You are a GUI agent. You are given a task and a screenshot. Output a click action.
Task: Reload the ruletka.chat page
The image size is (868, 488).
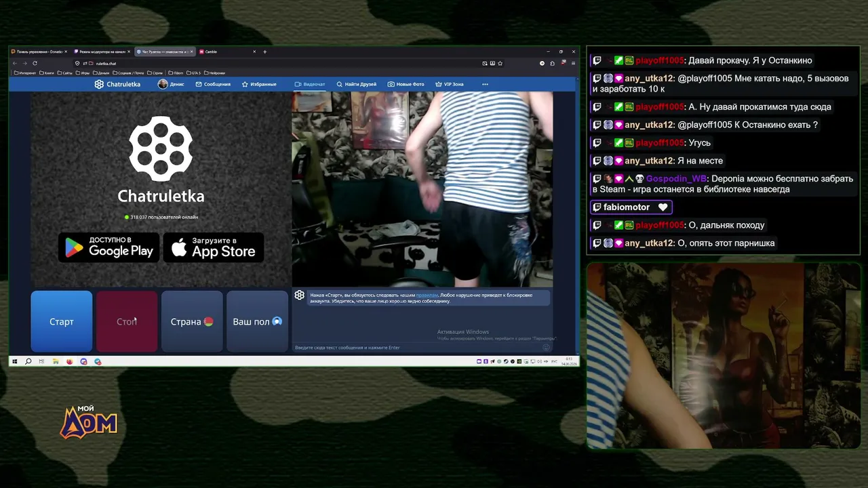(x=35, y=63)
